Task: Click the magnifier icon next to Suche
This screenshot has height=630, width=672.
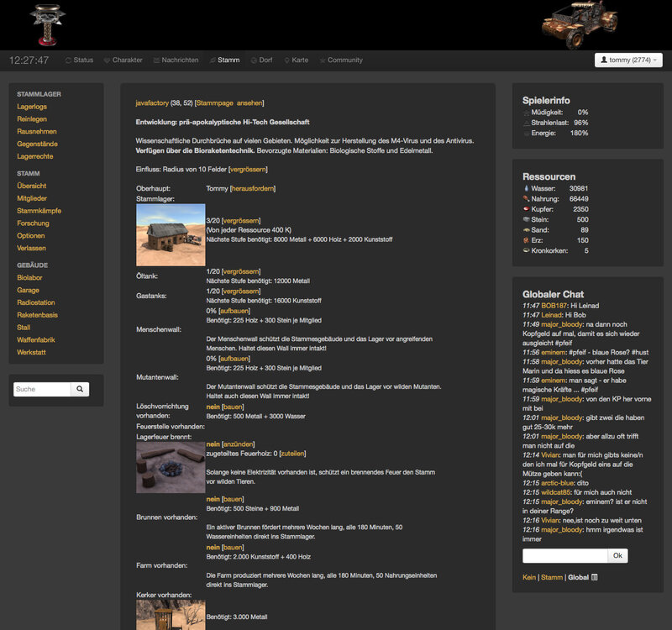Action: pyautogui.click(x=79, y=389)
